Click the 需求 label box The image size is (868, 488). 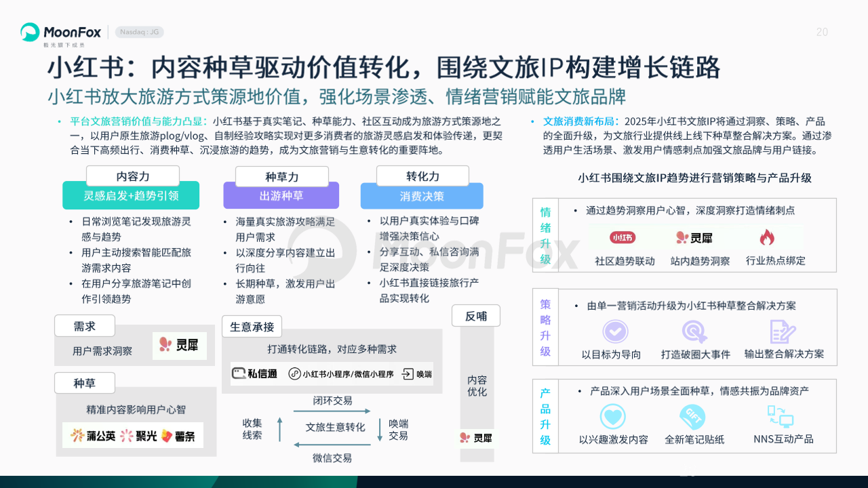tap(85, 326)
